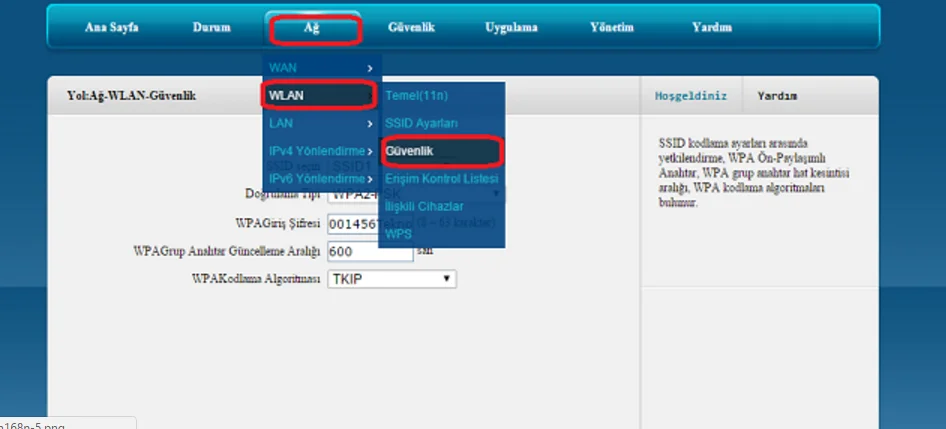The height and width of the screenshot is (429, 946).
Task: Click WPS in the WLAN submenu
Action: [399, 234]
